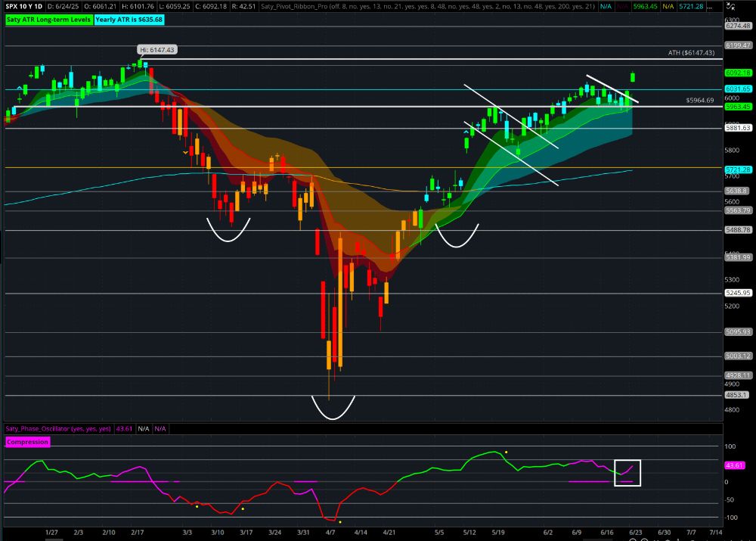Click the 1/27 date on time axis
Viewport: 756px width, 541px height.
tap(51, 533)
